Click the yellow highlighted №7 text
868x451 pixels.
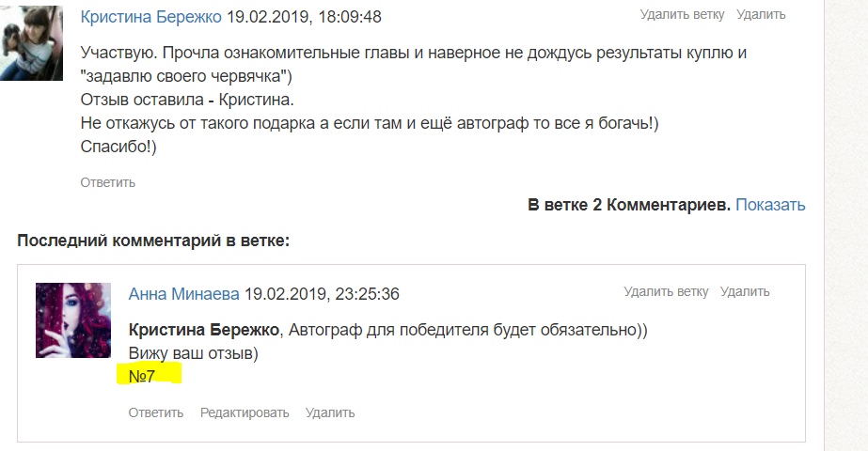142,377
